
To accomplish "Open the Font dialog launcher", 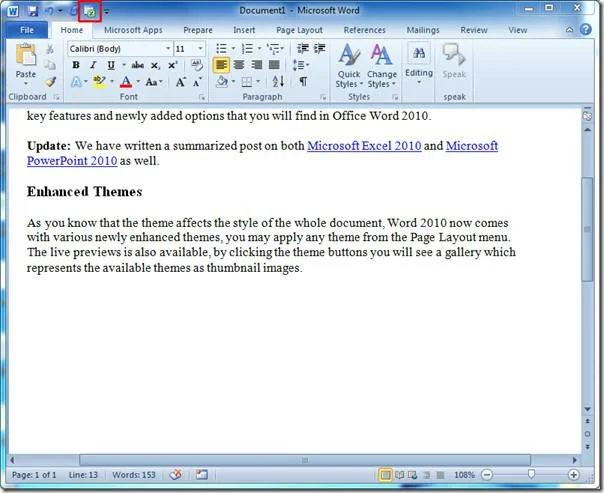I will pos(201,97).
